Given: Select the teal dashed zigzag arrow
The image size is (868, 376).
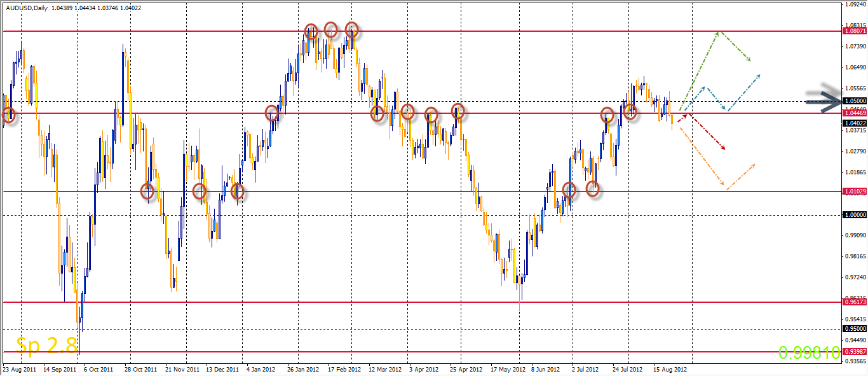Looking at the screenshot, I should coord(721,94).
